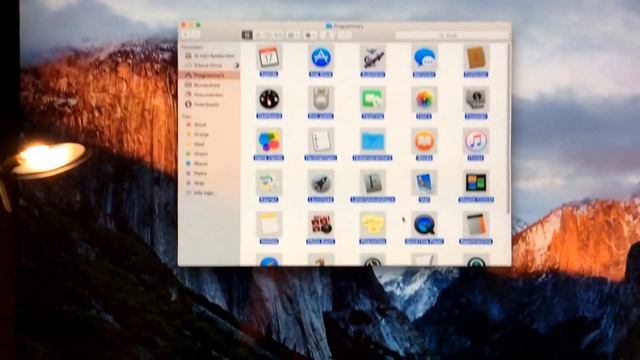640x360 pixels.
Task: Go back in Finder history
Action: [186, 35]
